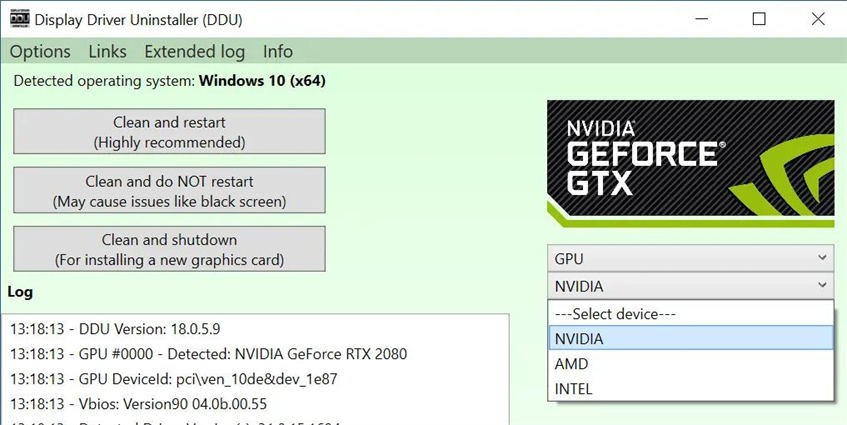Image resolution: width=847 pixels, height=425 pixels.
Task: Maximize the DDU window
Action: 759,19
